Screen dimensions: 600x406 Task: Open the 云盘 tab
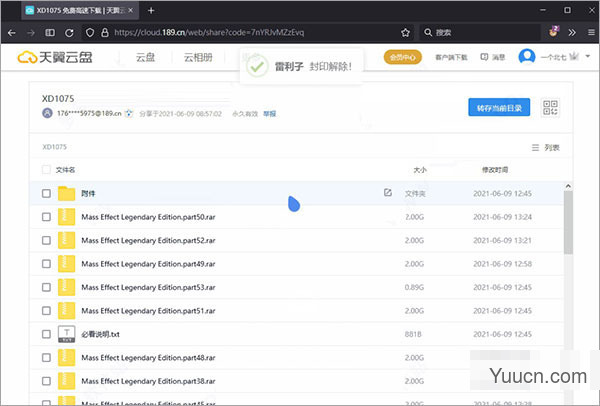pyautogui.click(x=145, y=57)
